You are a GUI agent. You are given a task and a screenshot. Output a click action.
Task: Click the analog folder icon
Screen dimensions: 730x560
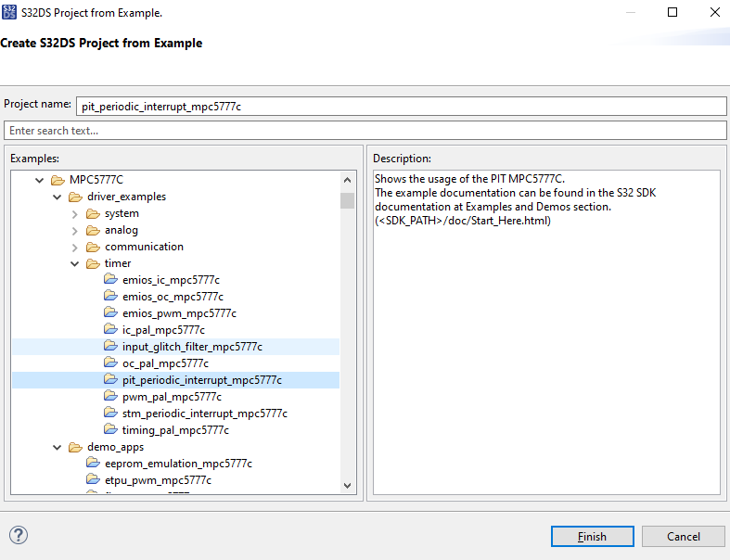pyautogui.click(x=93, y=230)
